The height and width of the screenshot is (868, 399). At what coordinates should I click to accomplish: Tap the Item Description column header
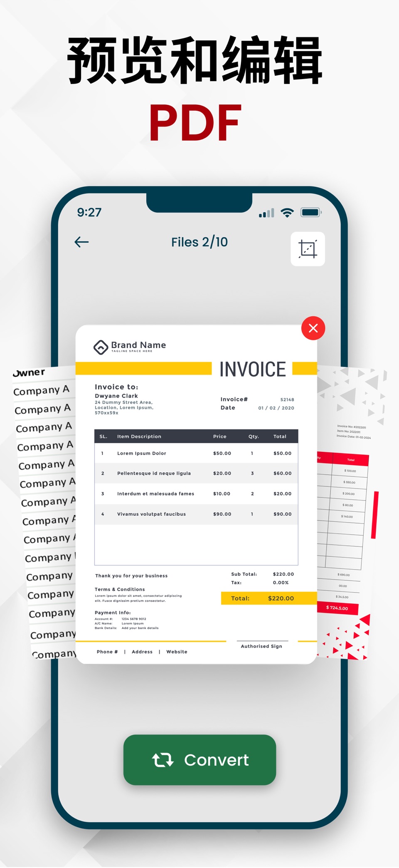point(139,436)
